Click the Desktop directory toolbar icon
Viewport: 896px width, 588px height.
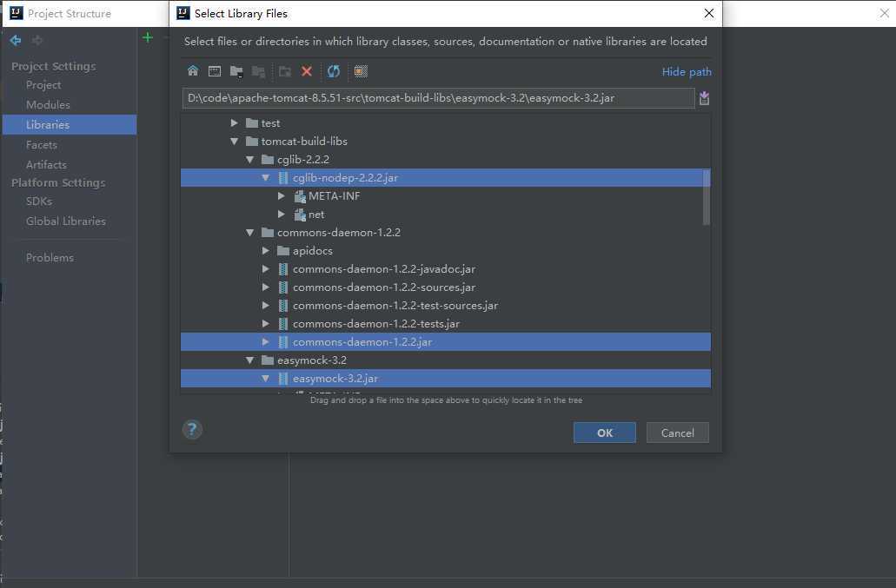click(x=215, y=71)
